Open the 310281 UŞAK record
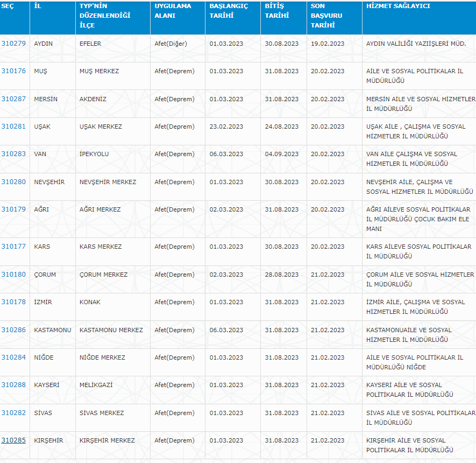This screenshot has height=463, width=476. (13, 126)
